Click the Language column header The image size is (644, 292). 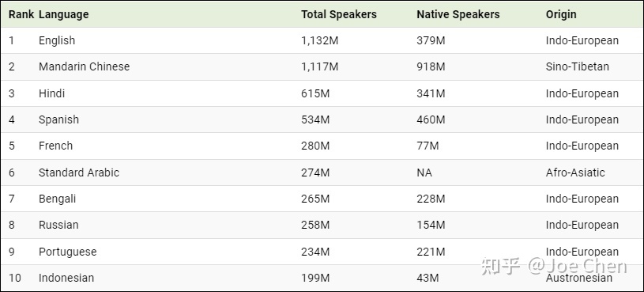64,14
